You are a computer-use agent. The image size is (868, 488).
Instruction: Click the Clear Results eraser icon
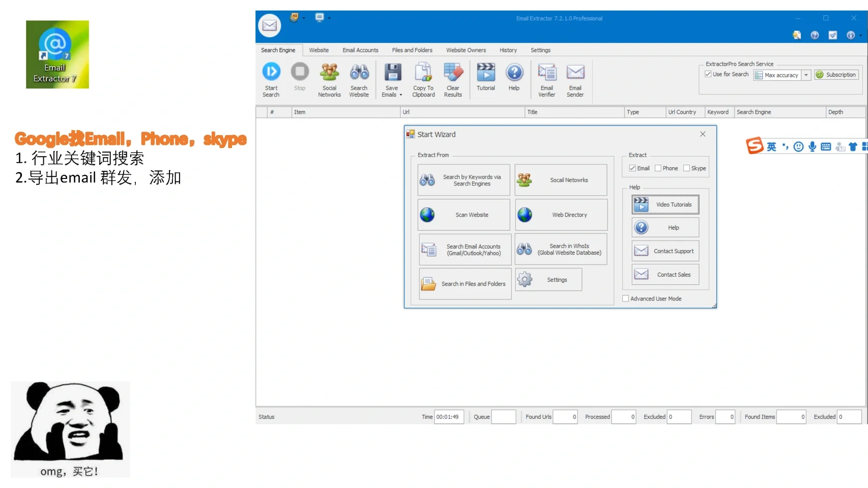[x=453, y=72]
